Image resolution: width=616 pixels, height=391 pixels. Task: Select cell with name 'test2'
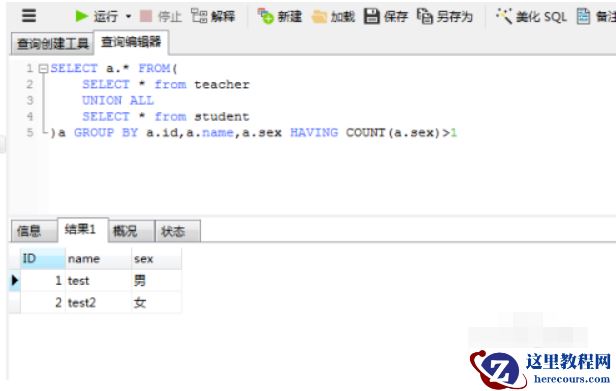pyautogui.click(x=98, y=302)
